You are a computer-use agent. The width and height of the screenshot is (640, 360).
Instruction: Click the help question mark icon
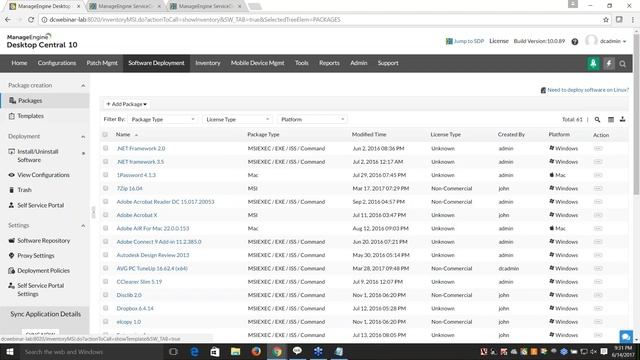(575, 41)
